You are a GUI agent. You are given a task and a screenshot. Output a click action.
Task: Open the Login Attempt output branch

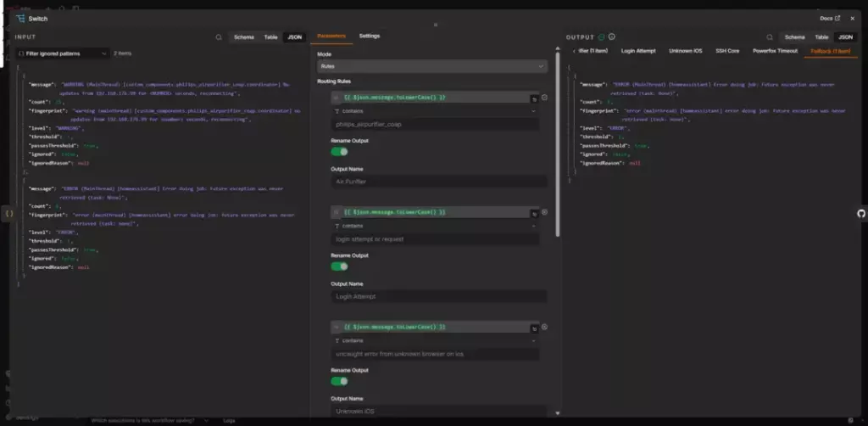pos(638,51)
